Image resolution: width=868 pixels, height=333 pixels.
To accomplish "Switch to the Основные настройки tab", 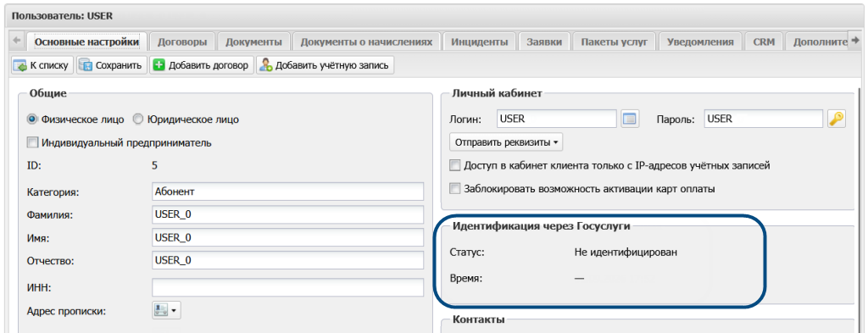I will click(x=87, y=42).
